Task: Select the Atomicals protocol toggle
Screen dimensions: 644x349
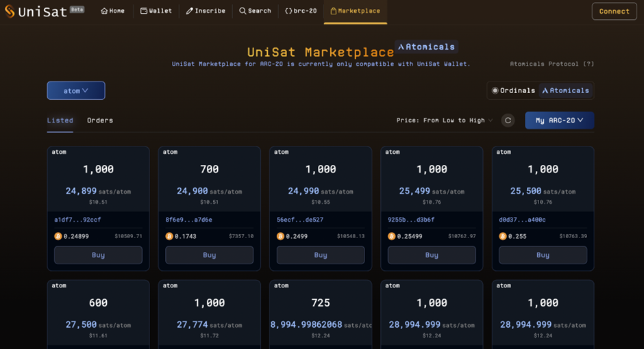Action: 565,90
